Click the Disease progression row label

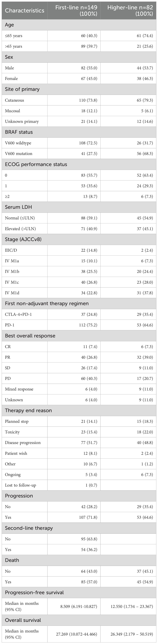pyautogui.click(x=23, y=442)
